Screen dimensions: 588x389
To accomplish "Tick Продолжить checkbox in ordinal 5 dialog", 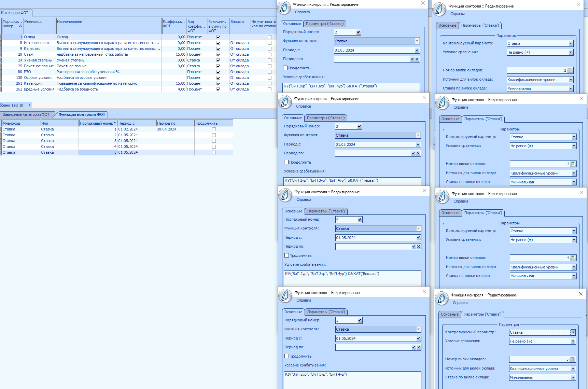I will coord(287,356).
